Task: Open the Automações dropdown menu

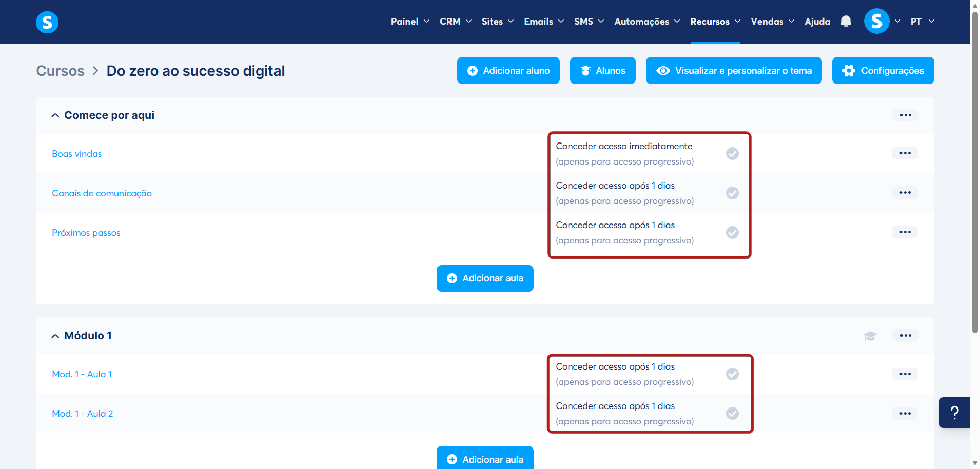Action: 647,22
